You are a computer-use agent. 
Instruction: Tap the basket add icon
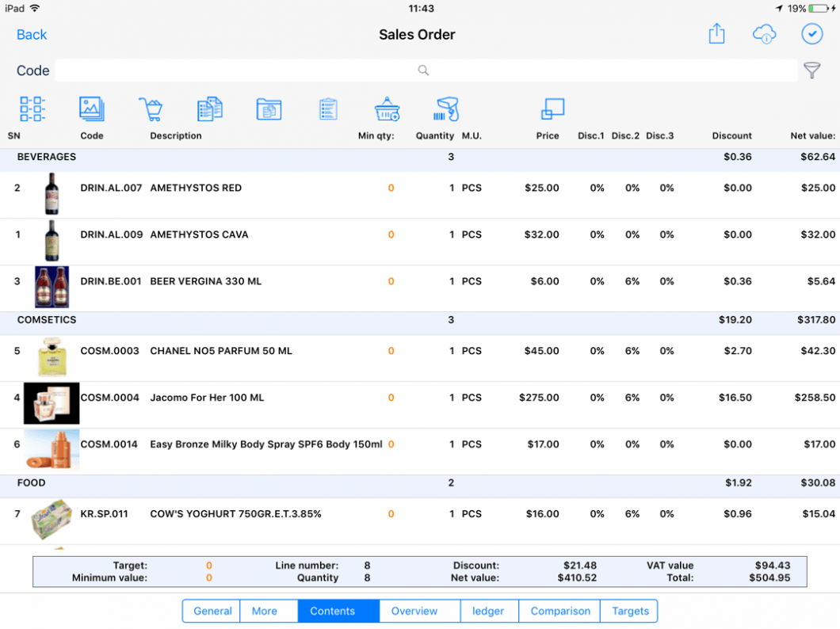pyautogui.click(x=387, y=109)
